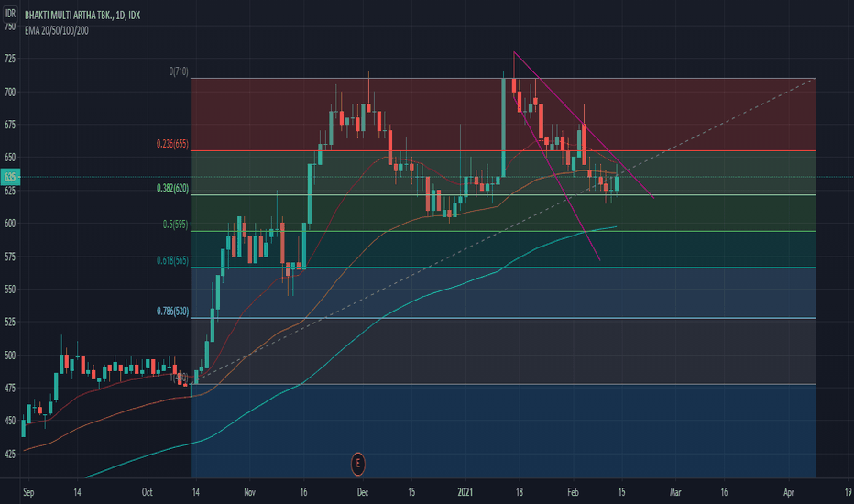
Task: Click the 725 price axis label
Action: point(10,59)
